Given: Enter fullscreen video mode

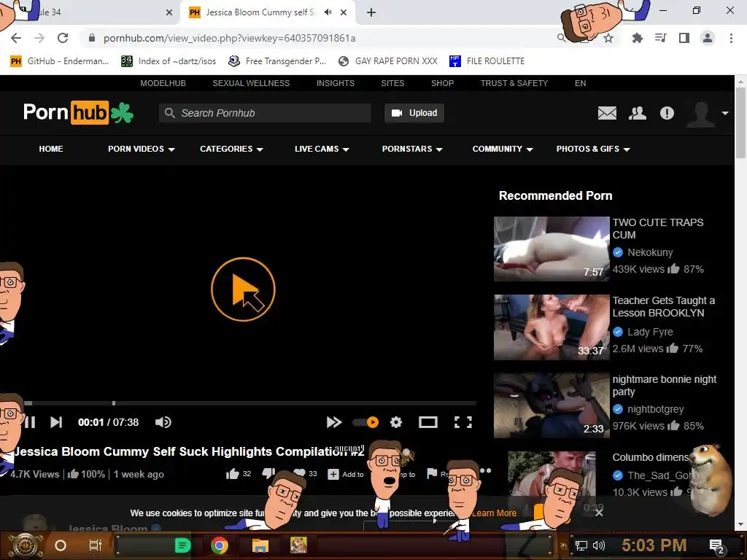Looking at the screenshot, I should point(463,422).
